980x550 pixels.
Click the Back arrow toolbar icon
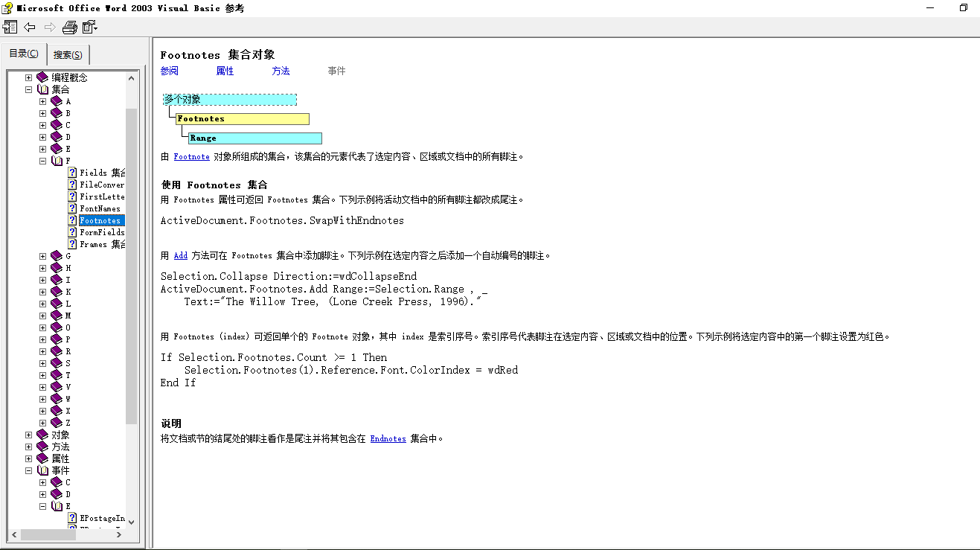30,27
